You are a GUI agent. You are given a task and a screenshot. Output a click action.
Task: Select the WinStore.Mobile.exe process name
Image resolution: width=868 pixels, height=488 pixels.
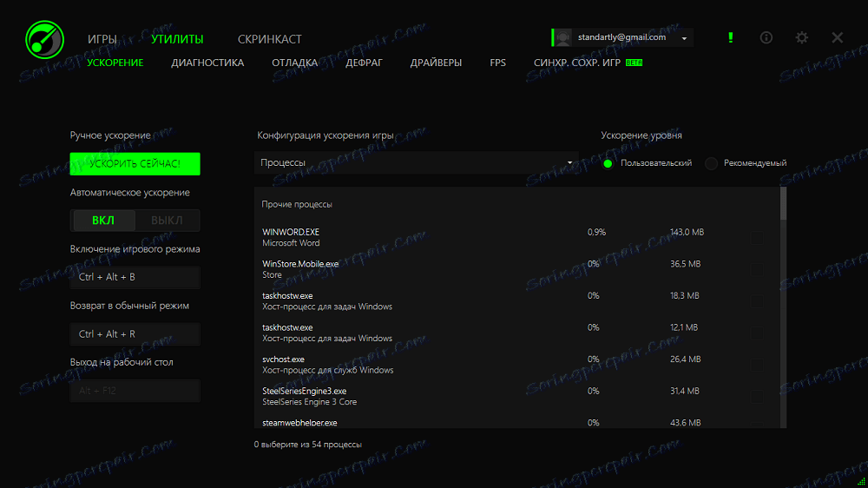[300, 264]
